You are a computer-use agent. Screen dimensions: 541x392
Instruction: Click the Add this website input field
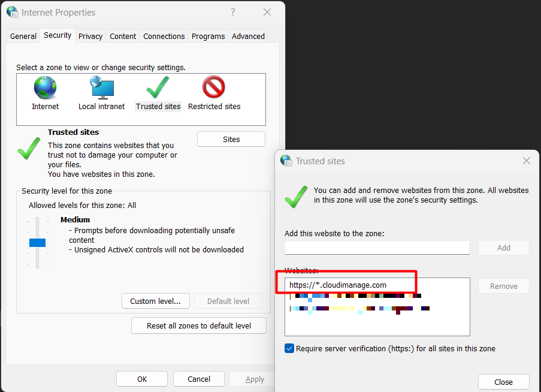(377, 248)
